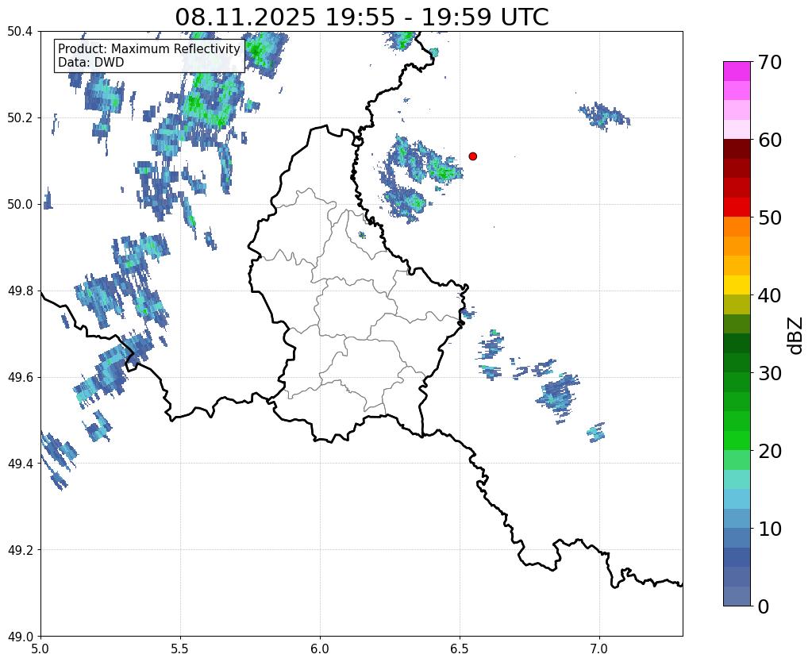Click the latitude axis label 49.8

[20, 291]
